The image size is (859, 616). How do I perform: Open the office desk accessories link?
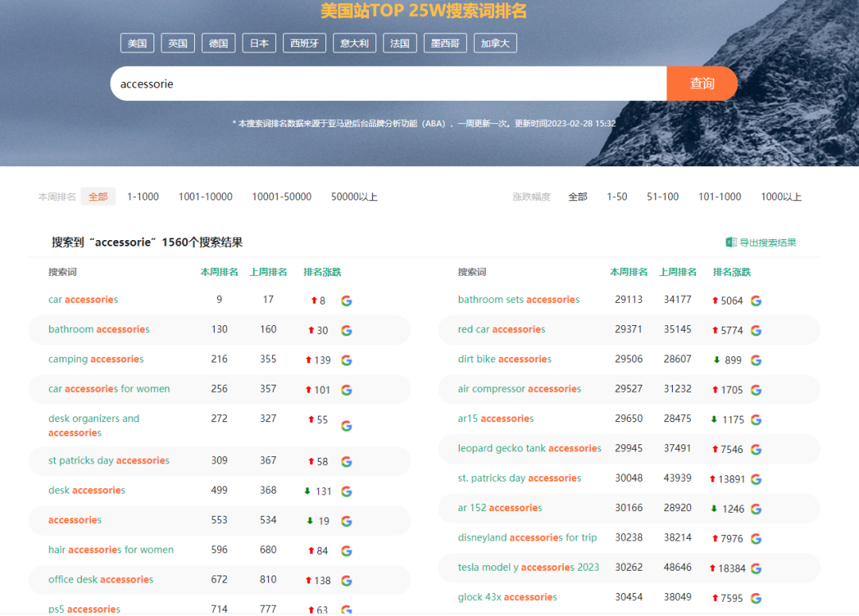click(101, 579)
